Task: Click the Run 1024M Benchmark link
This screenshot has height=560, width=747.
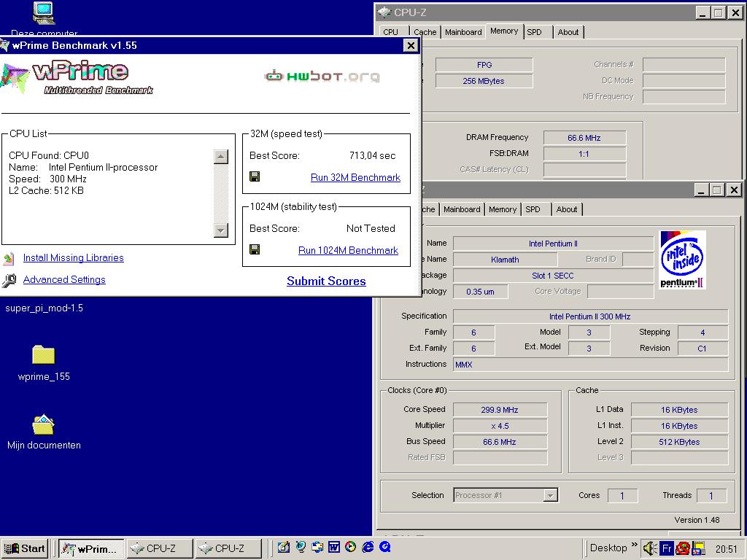Action: (348, 250)
